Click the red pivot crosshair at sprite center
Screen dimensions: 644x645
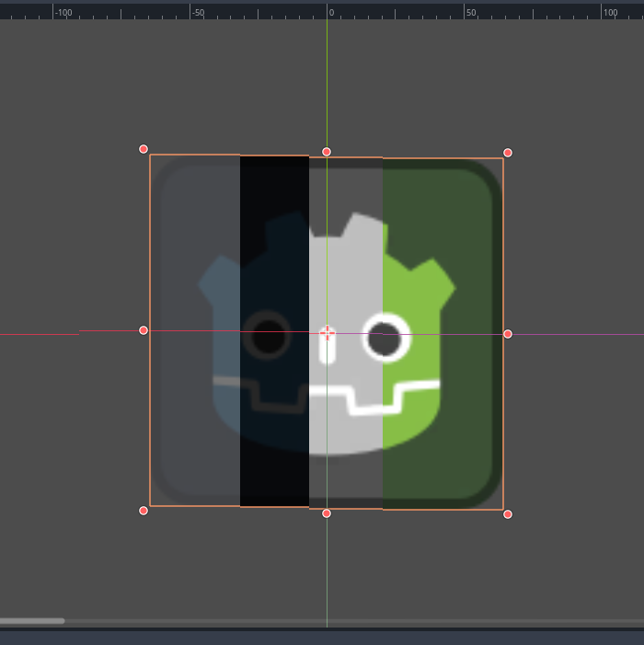pos(327,333)
